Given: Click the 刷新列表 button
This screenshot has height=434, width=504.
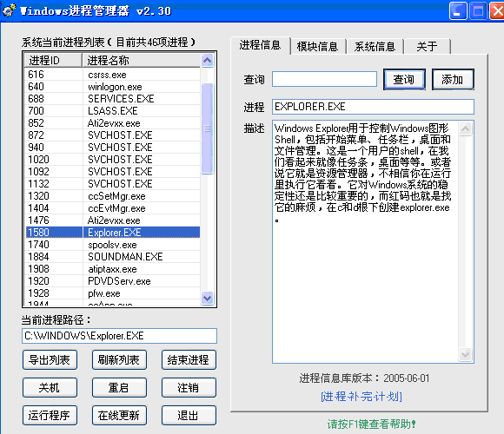Looking at the screenshot, I should click(119, 360).
